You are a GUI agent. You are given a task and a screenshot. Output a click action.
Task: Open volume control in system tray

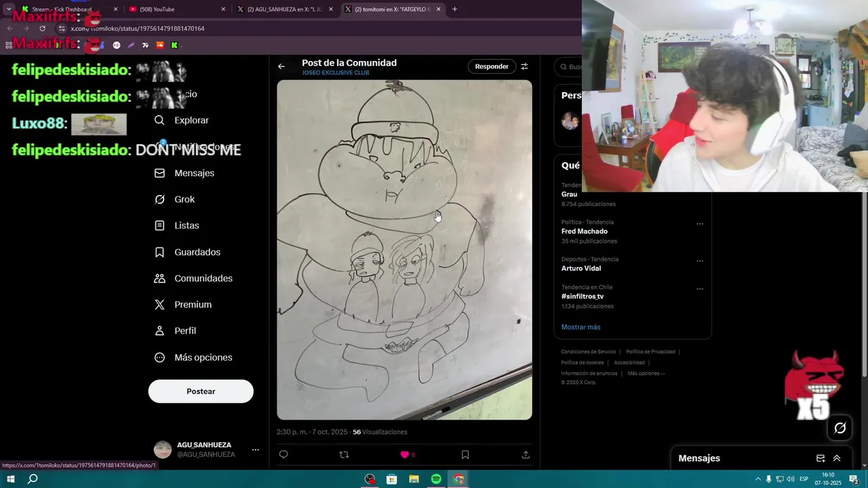(790, 479)
